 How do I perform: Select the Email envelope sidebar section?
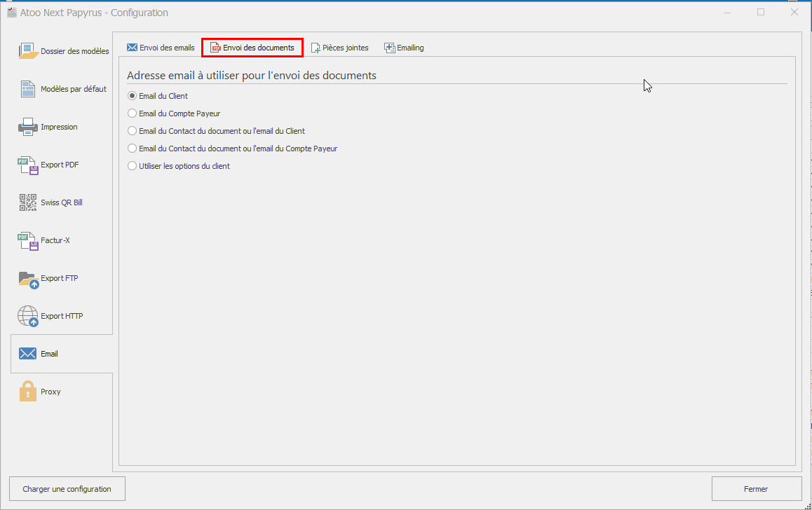(x=28, y=354)
